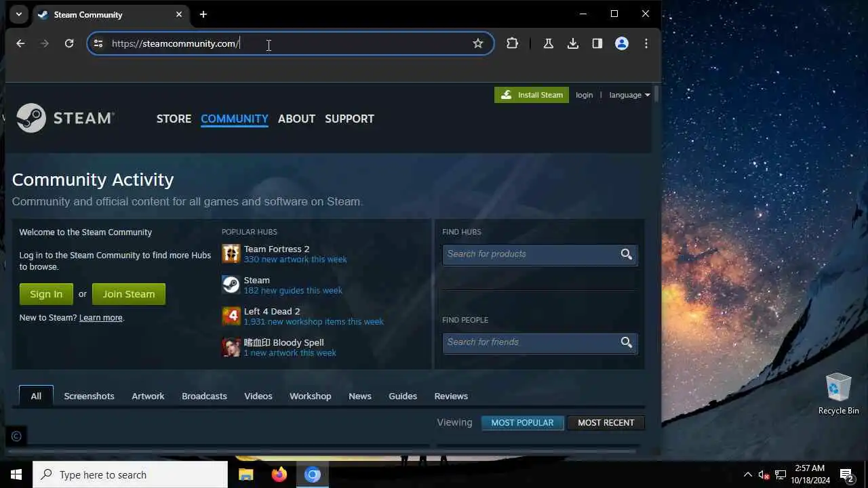This screenshot has width=868, height=488.
Task: Click the Chrome taskbar icon
Action: [x=313, y=474]
